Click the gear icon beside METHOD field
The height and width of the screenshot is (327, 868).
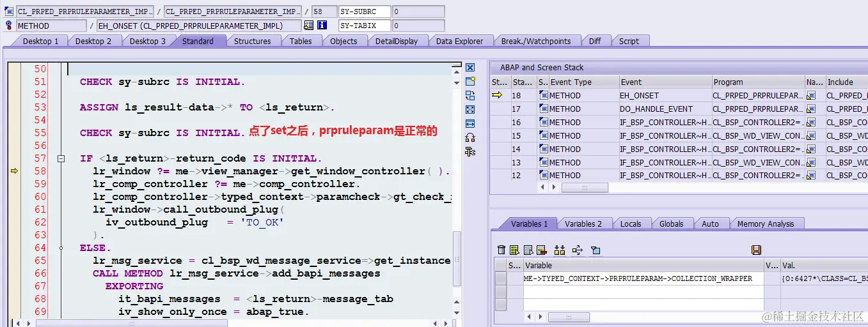click(9, 26)
